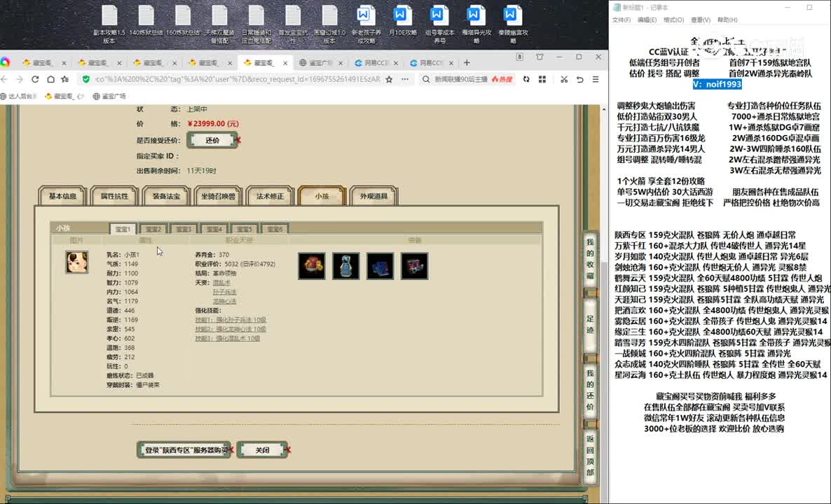Open the browser hamburger main menu
The image size is (831, 504).
coord(596,79)
